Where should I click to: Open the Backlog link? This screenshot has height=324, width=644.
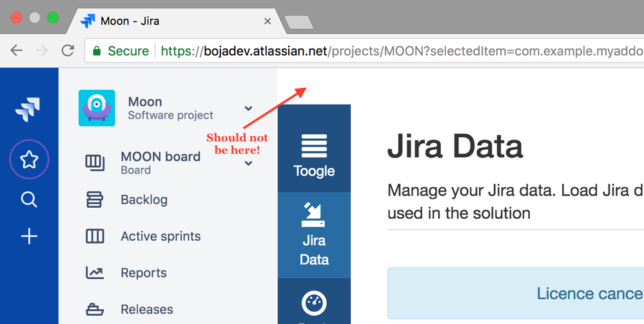144,200
